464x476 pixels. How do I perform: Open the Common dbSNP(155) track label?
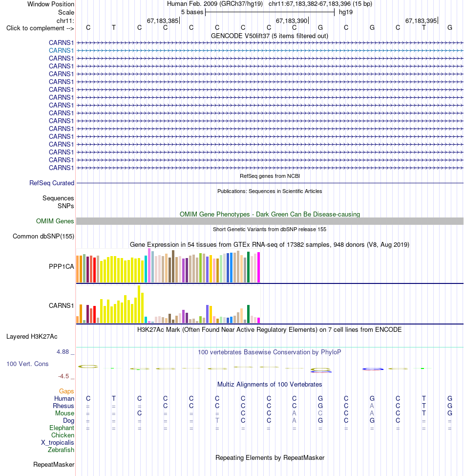coord(43,236)
